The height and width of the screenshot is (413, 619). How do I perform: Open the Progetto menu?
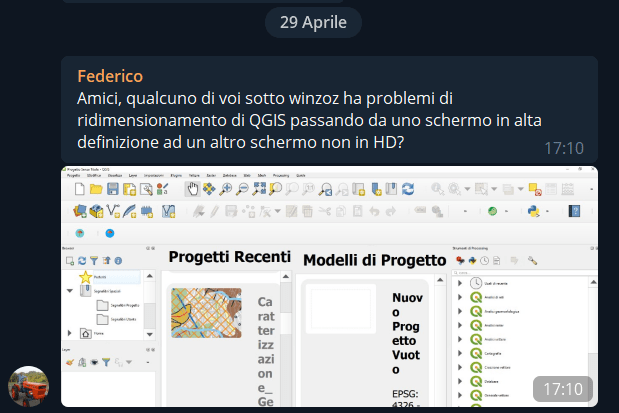[71, 175]
